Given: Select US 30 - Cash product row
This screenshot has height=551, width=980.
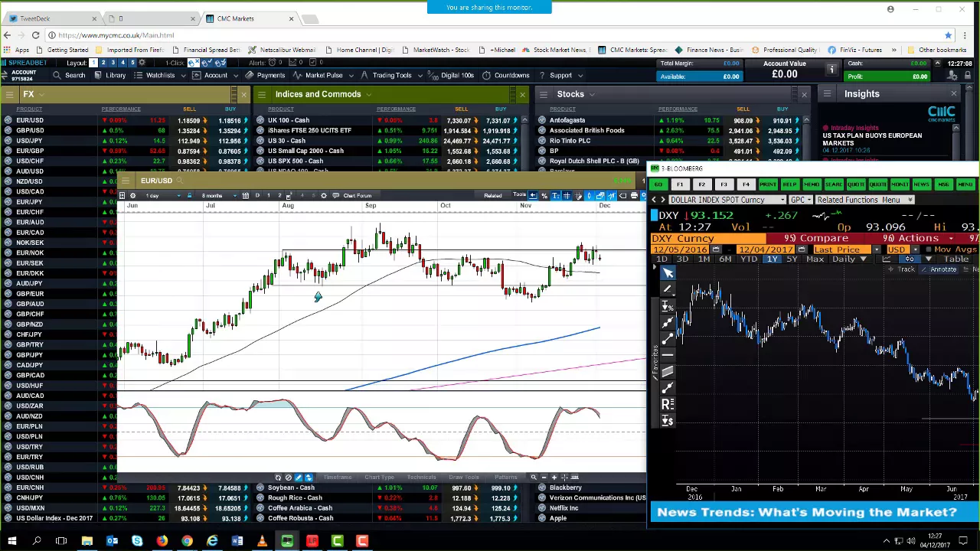Looking at the screenshot, I should pyautogui.click(x=286, y=141).
